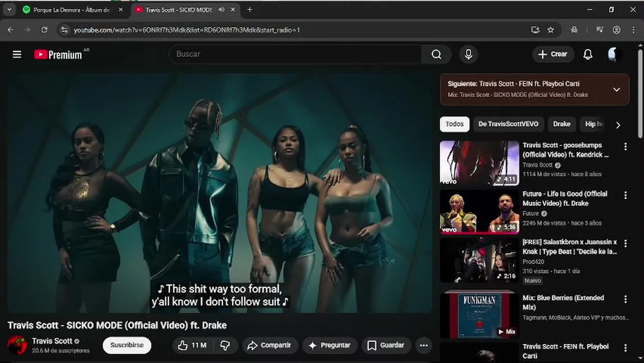The image size is (644, 363).
Task: Click the FE!N video title in sidebar
Action: (x=565, y=351)
